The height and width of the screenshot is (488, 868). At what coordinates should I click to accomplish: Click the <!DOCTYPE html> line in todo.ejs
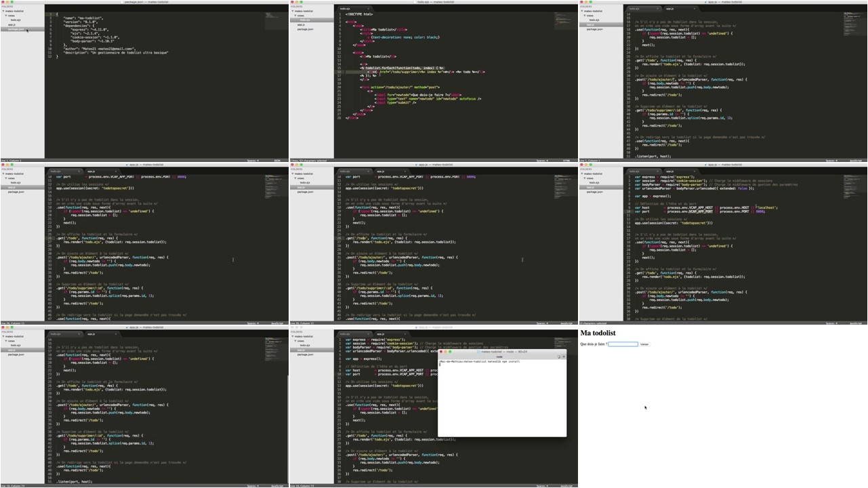click(x=359, y=14)
